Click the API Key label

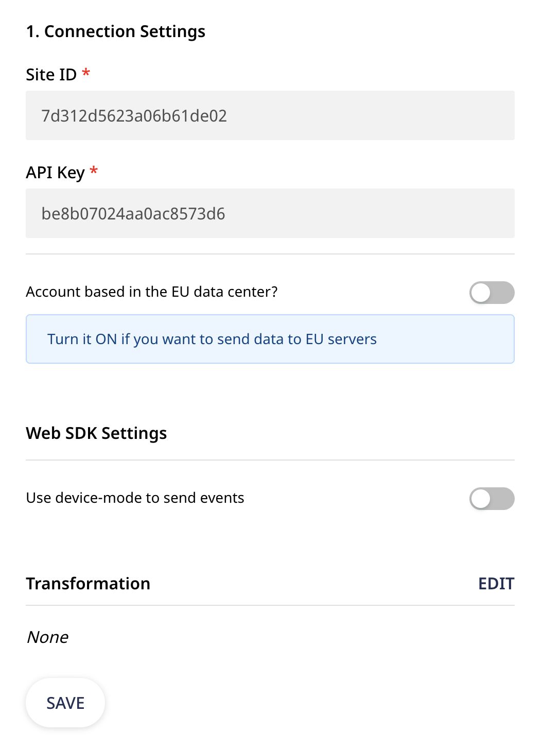(x=55, y=173)
